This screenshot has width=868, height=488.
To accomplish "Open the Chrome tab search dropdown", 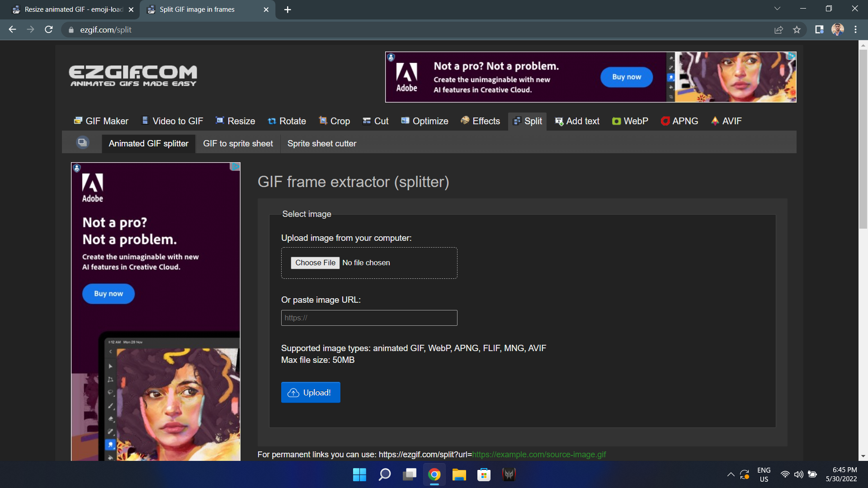I will [x=777, y=8].
